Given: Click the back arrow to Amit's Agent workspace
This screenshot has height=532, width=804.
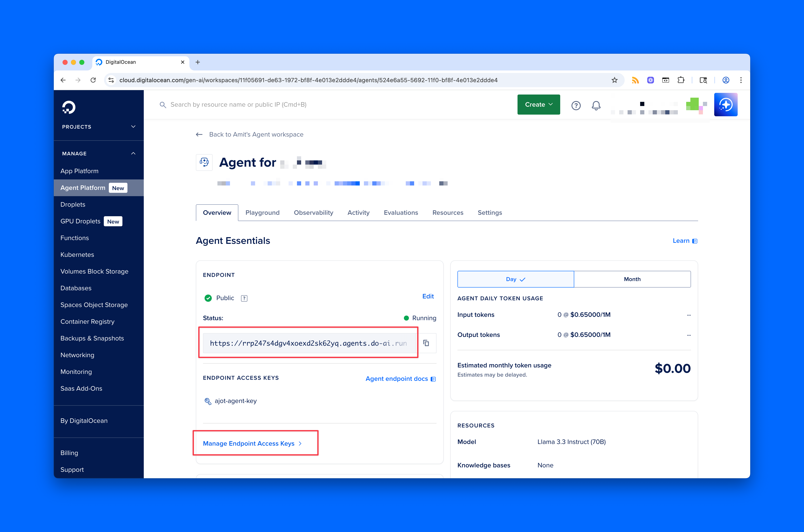Looking at the screenshot, I should (x=199, y=134).
